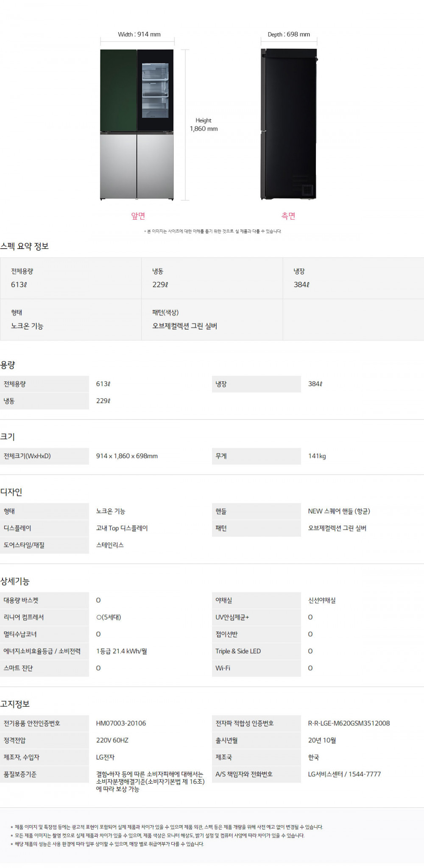Click the pink 앞면 label

[138, 216]
